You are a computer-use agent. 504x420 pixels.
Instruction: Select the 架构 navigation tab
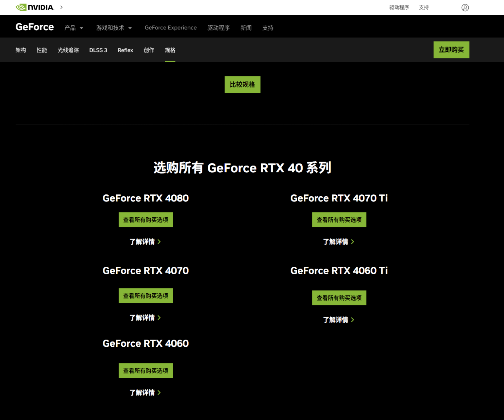[x=21, y=50]
